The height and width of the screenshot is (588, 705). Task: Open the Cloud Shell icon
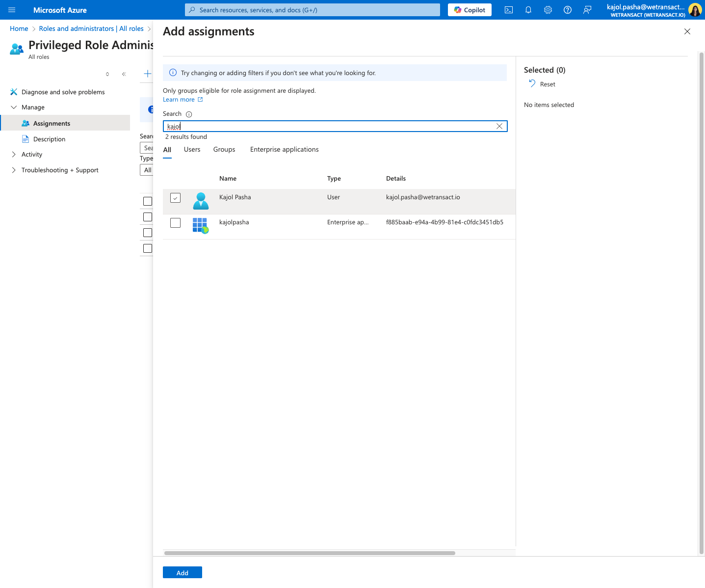point(509,10)
